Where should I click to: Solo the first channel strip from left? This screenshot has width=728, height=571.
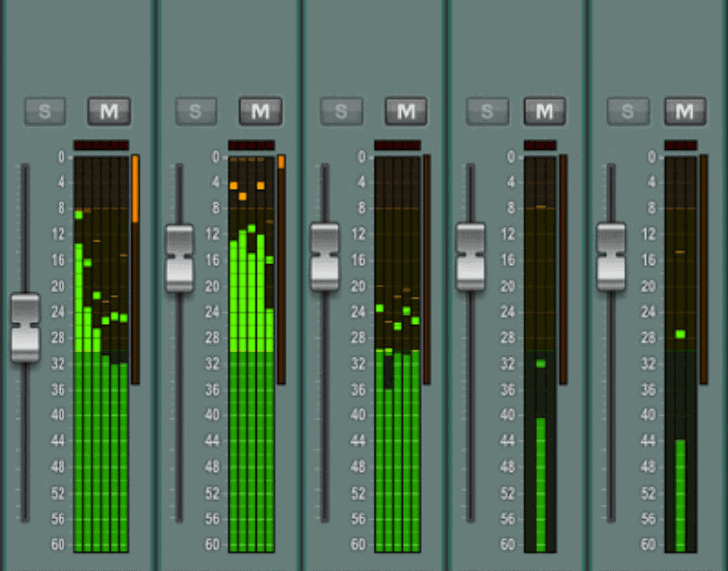click(x=45, y=111)
